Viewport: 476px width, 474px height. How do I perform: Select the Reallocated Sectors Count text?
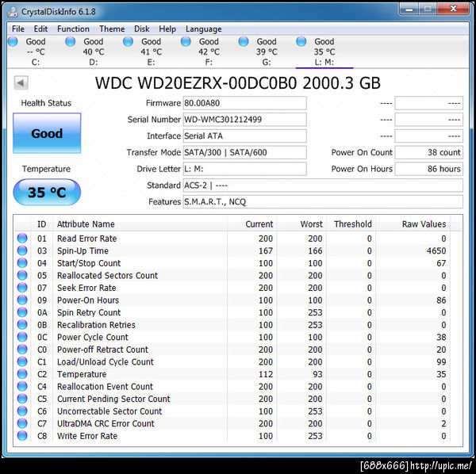coord(107,275)
